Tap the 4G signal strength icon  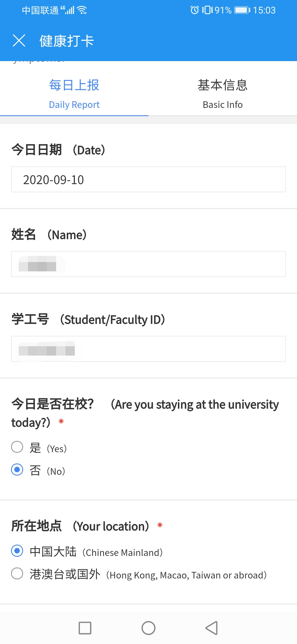68,10
